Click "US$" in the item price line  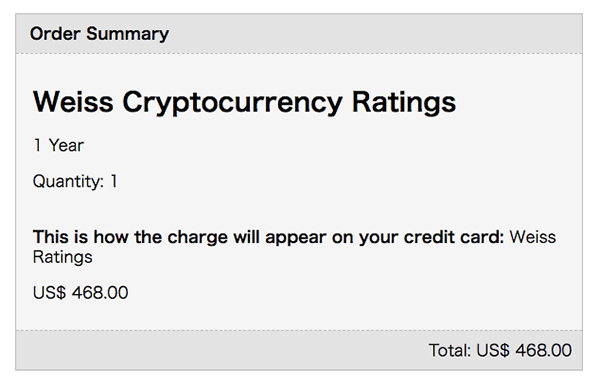pos(49,293)
